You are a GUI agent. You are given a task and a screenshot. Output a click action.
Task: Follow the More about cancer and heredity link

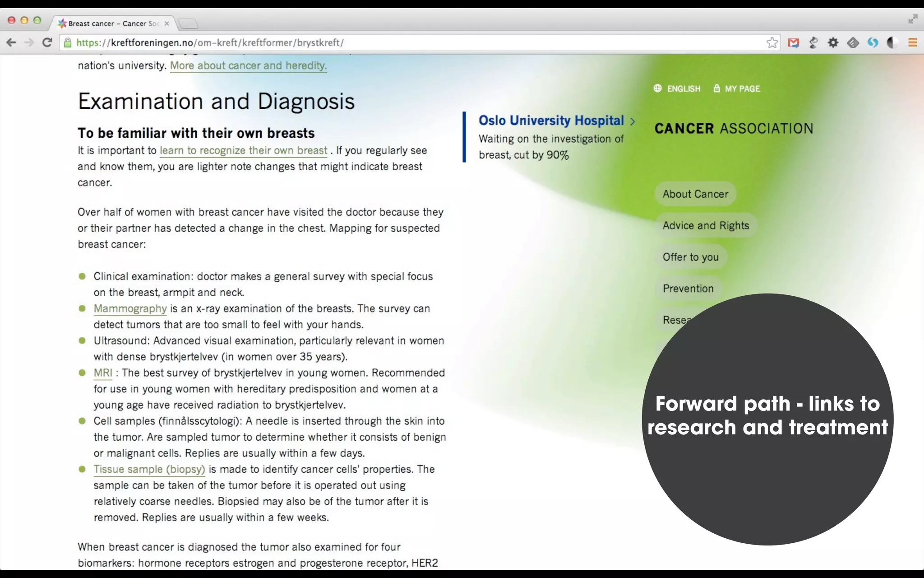[248, 65]
